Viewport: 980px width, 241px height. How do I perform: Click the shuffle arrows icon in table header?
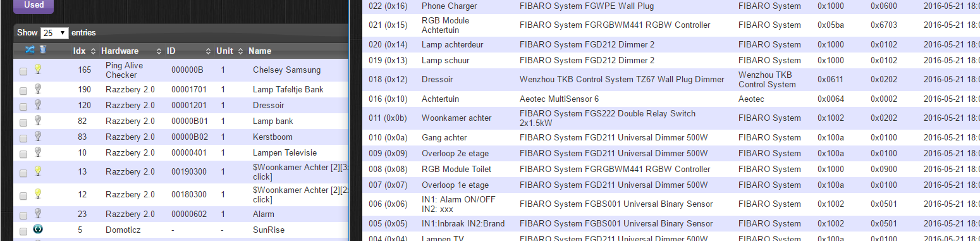29,50
